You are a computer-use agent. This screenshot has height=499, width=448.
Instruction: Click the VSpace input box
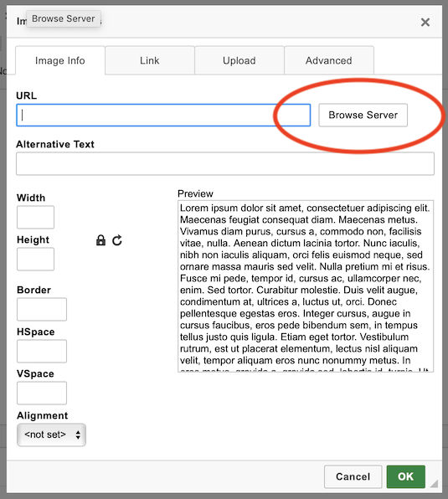click(x=42, y=393)
